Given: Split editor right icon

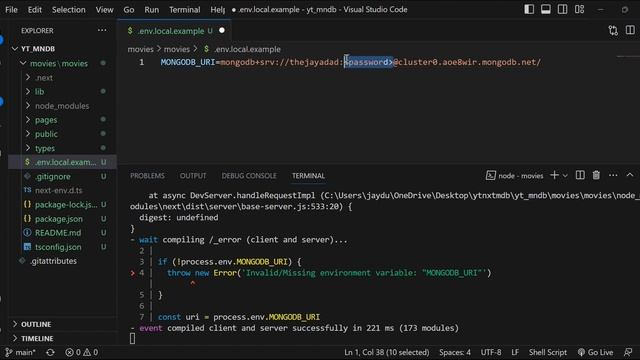Looking at the screenshot, I should 630,31.
